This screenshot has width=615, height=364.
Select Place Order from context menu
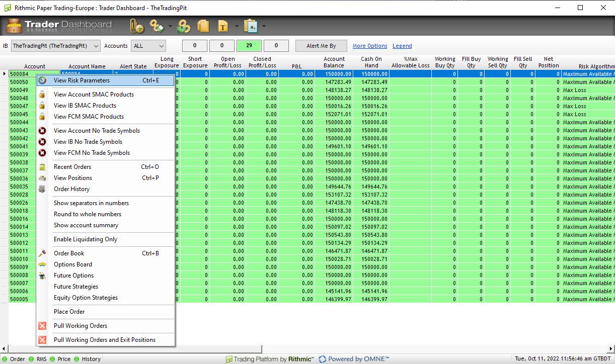click(69, 312)
